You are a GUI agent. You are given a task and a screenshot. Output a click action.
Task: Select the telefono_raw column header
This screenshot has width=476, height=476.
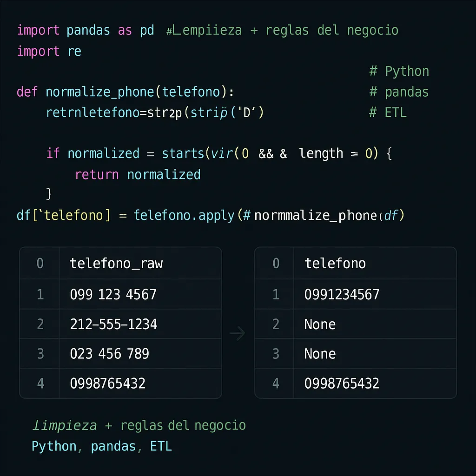point(116,264)
